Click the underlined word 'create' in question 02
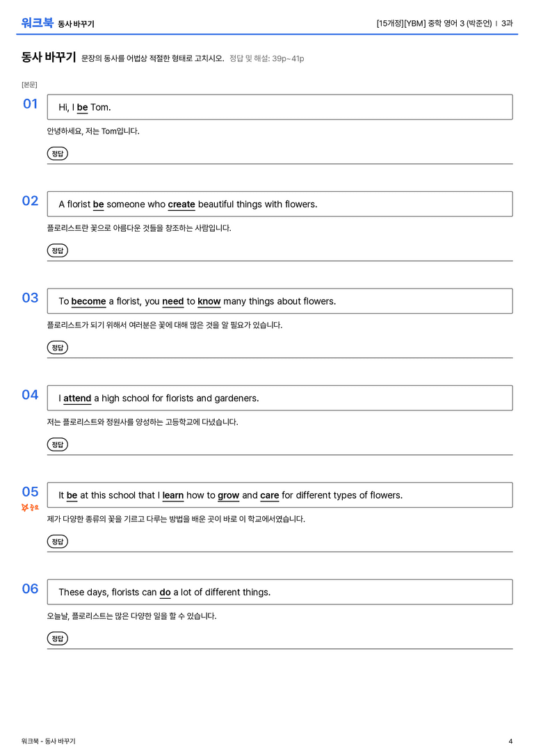Viewport: 534px width, 756px height. point(181,204)
